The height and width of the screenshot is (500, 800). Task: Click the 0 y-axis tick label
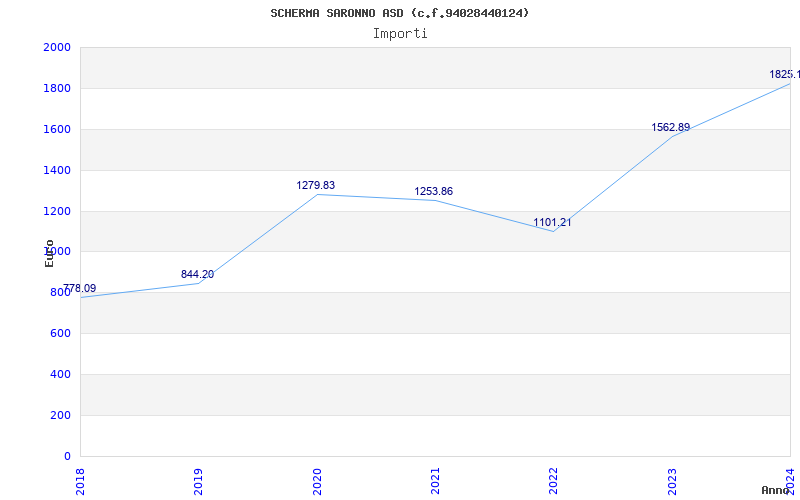point(67,457)
